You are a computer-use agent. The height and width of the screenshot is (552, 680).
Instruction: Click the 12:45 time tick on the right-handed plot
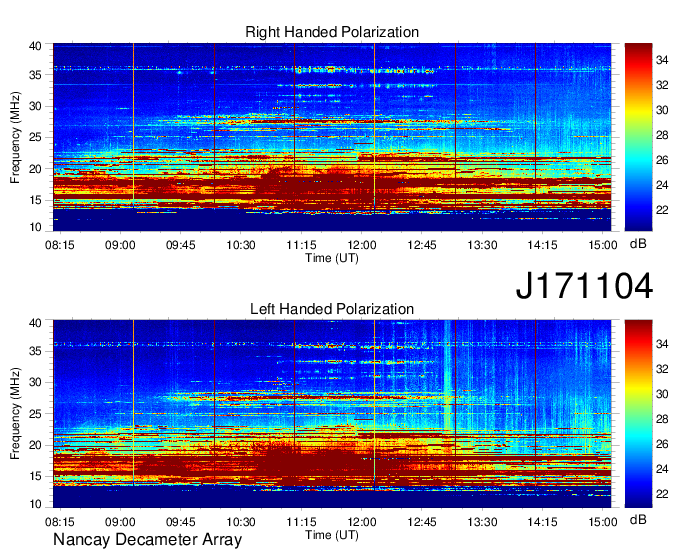pyautogui.click(x=422, y=245)
